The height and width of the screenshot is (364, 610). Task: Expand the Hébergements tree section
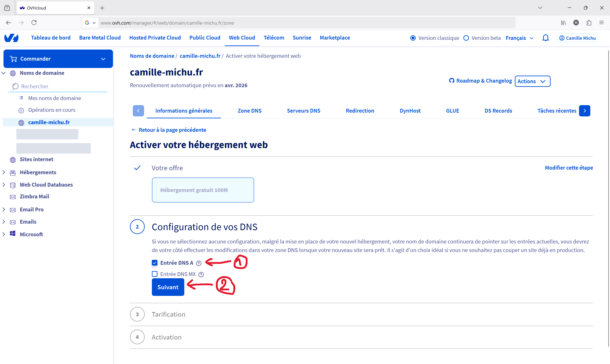coord(4,172)
